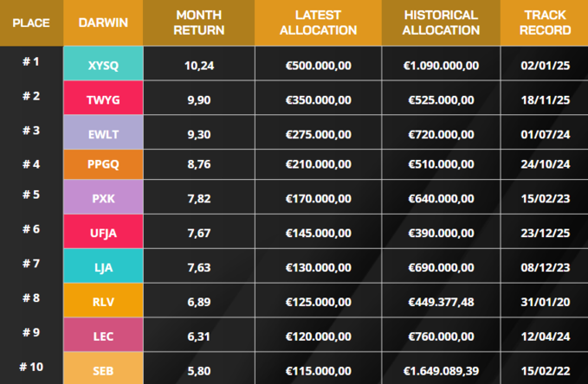Select the EWLT darwin label

tap(103, 132)
